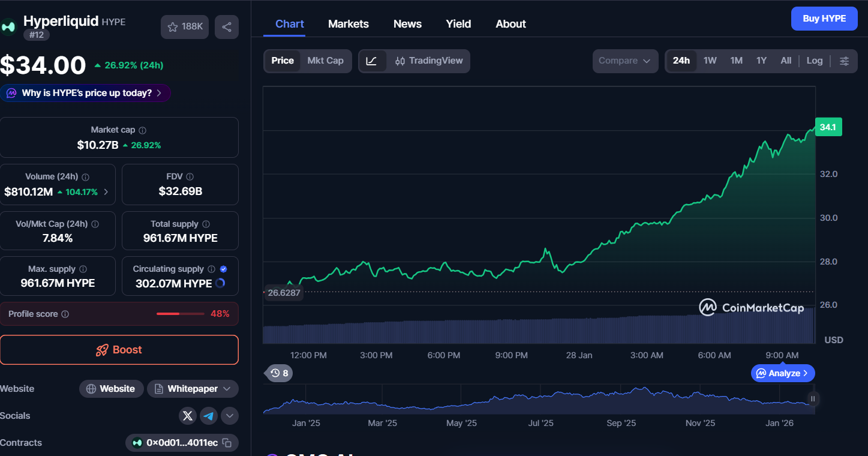Open the Telegram social link

[x=209, y=416]
